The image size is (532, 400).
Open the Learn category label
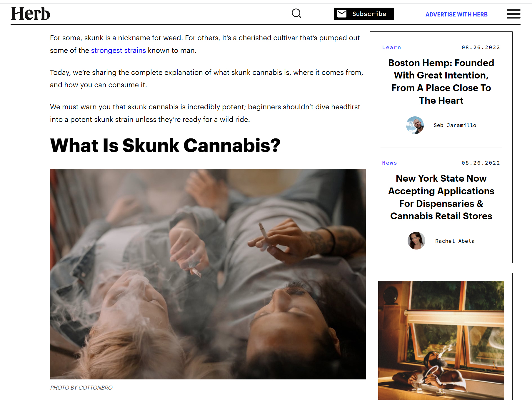pos(391,47)
